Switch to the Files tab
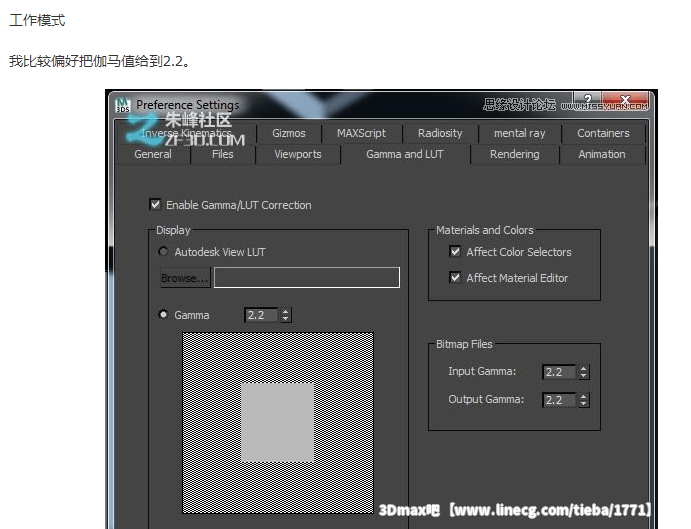 click(223, 154)
